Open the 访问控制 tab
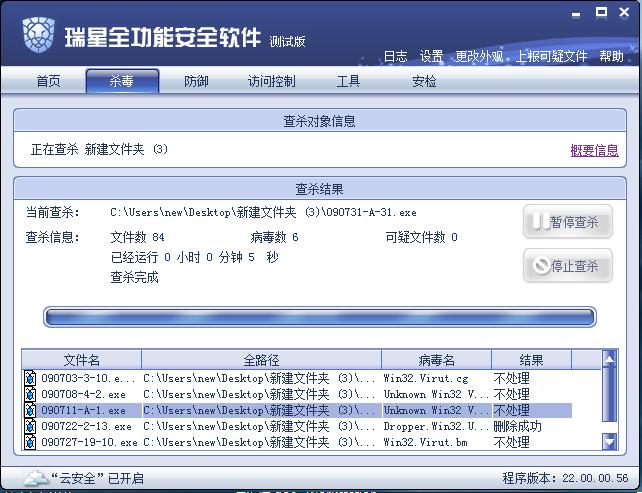The width and height of the screenshot is (642, 493). point(271,81)
